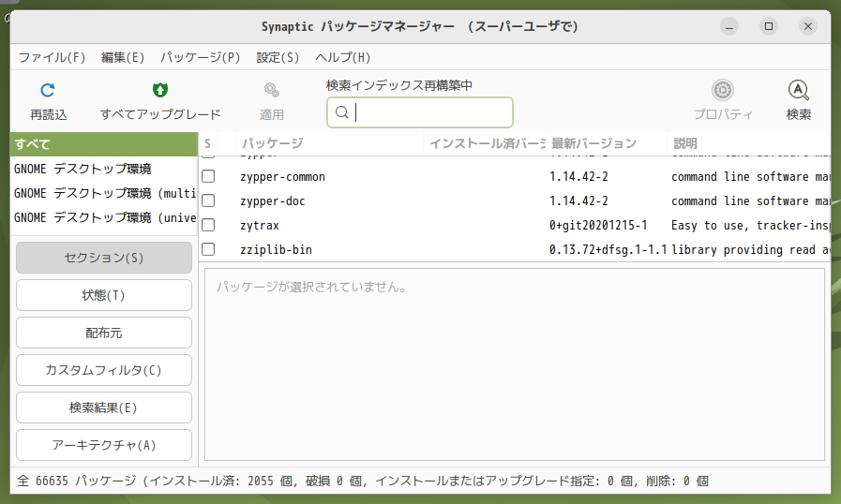Open the パッケージ(P) menu
The width and height of the screenshot is (841, 504).
click(x=200, y=57)
